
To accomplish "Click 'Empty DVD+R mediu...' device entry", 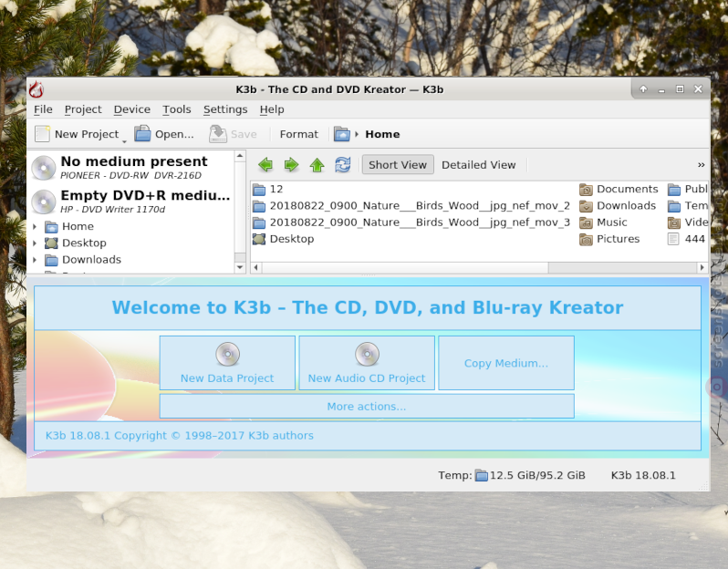I will click(x=131, y=202).
